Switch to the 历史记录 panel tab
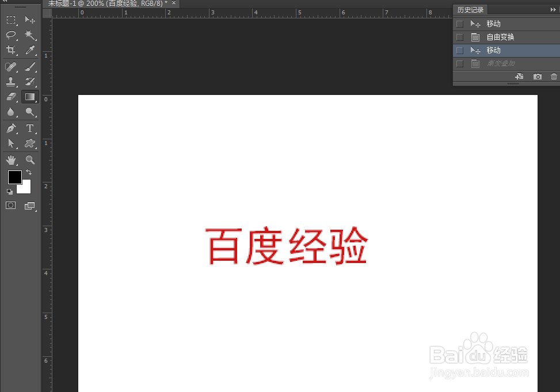 click(x=470, y=10)
